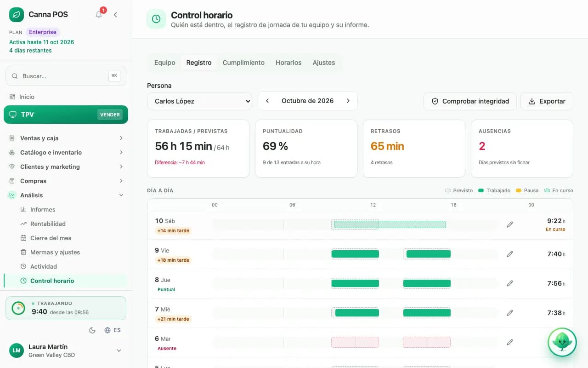This screenshot has width=588, height=368.
Task: Edit the absent Tuesday 6 entry
Action: click(x=510, y=342)
